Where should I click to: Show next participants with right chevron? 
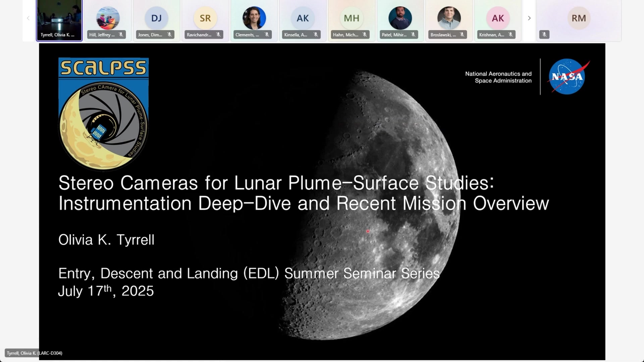tap(529, 18)
